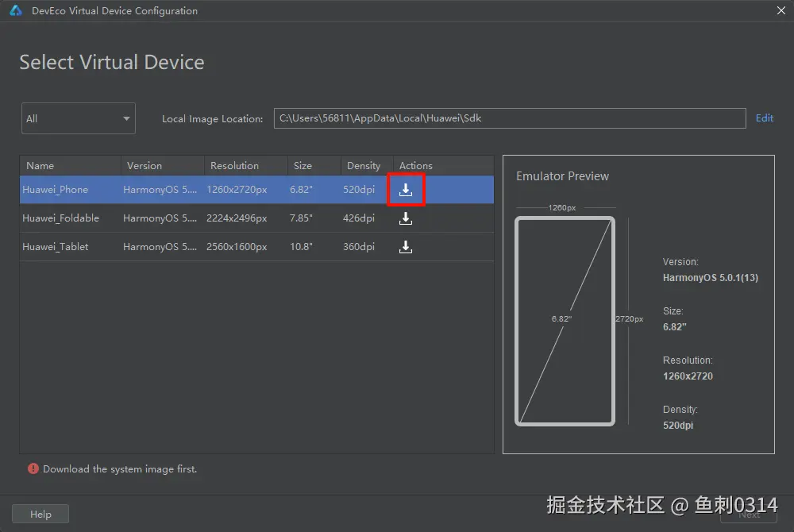Click the emulator preview phone outline
Image resolution: width=794 pixels, height=532 pixels.
pyautogui.click(x=565, y=321)
